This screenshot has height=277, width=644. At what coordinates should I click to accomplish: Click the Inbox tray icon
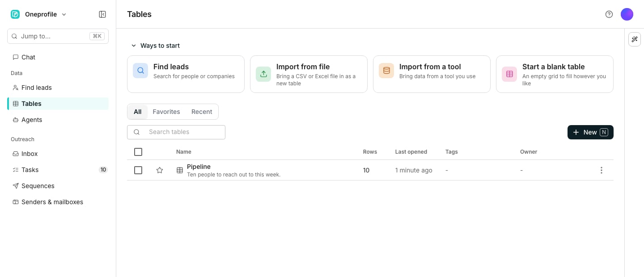point(16,154)
